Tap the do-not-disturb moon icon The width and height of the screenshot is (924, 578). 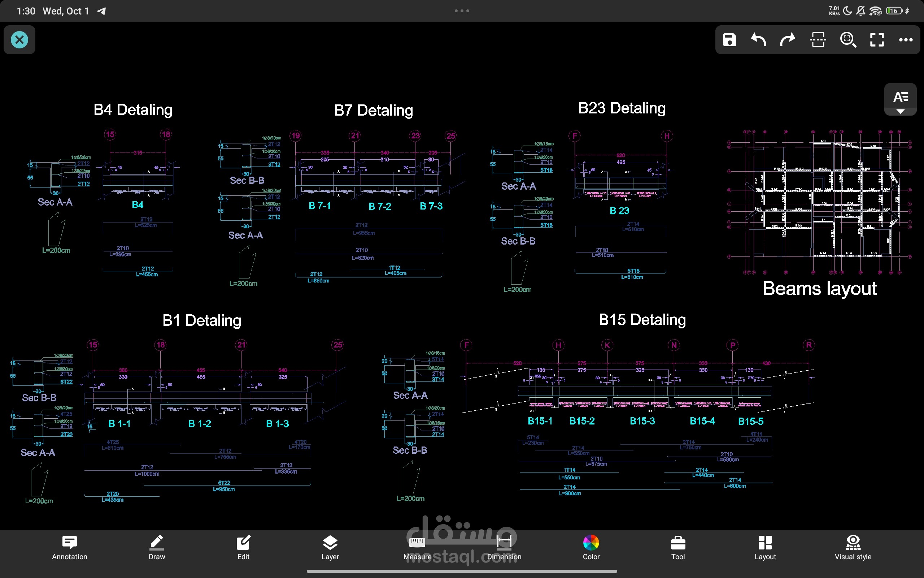847,11
